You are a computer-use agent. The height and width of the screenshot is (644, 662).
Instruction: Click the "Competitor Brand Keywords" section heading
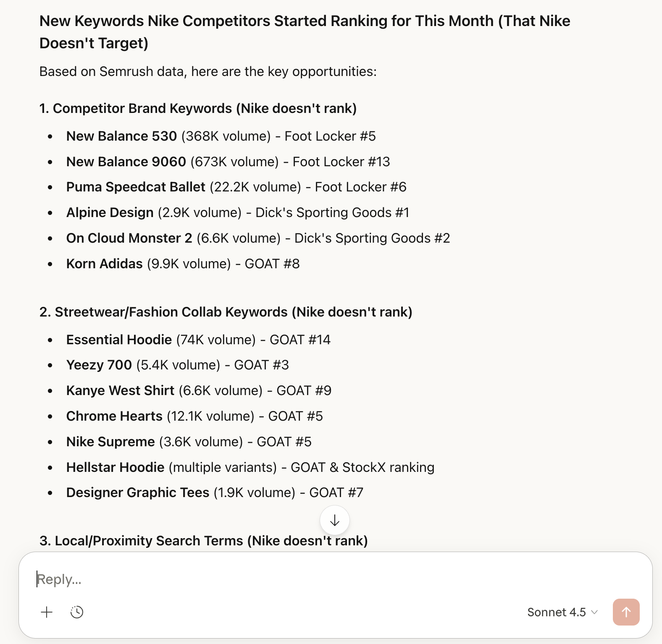[198, 108]
